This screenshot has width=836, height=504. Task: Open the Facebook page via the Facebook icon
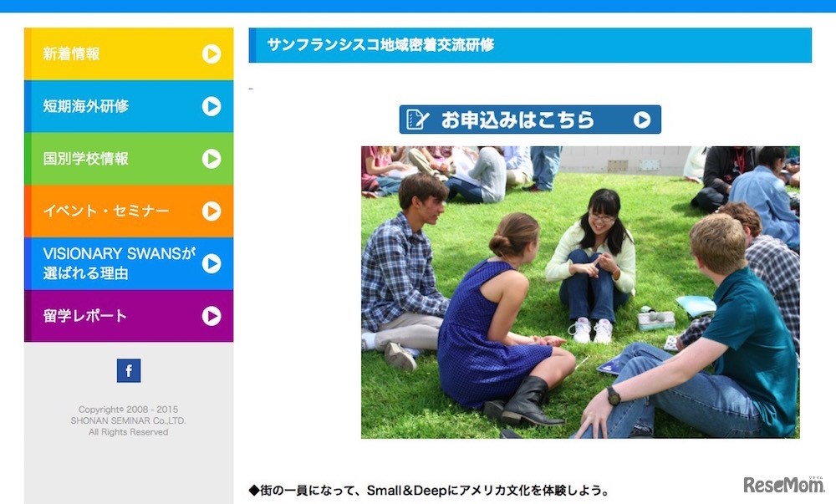click(127, 370)
